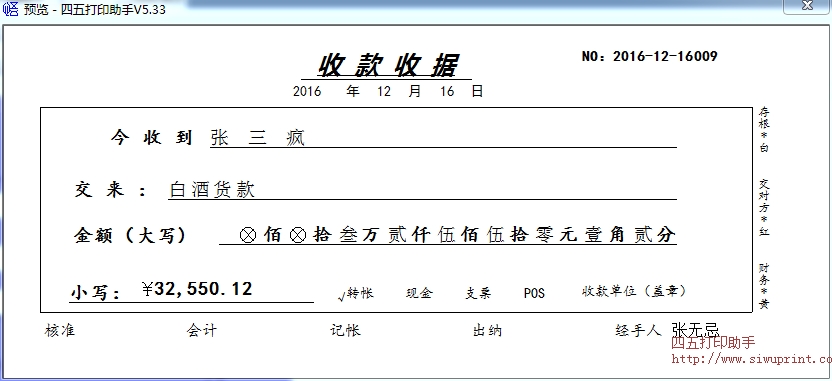
Task: Click 收款单位（盖章） text
Action: click(634, 291)
